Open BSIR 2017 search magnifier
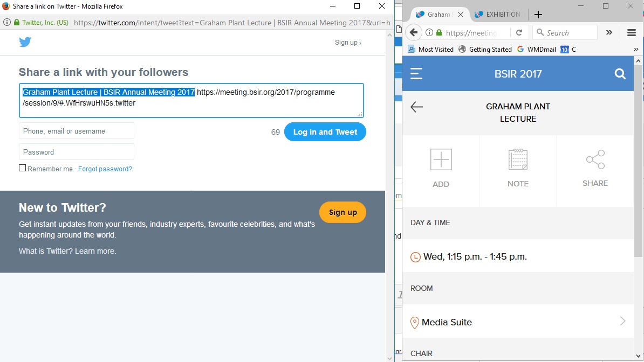Image resolution: width=644 pixels, height=362 pixels. (x=620, y=74)
